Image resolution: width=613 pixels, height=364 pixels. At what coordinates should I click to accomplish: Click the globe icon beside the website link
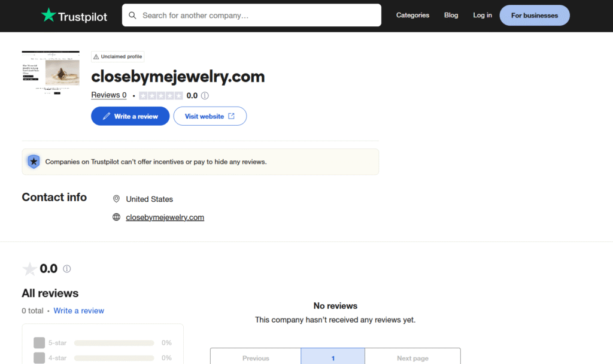(116, 217)
